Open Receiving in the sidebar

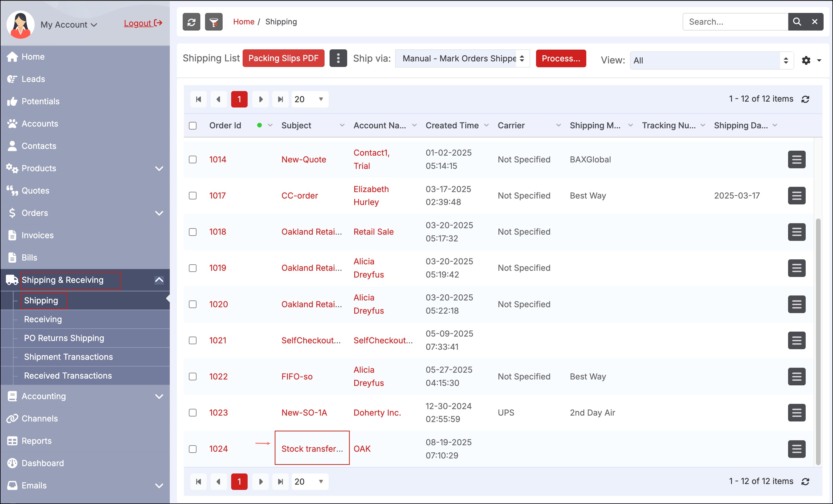[43, 319]
